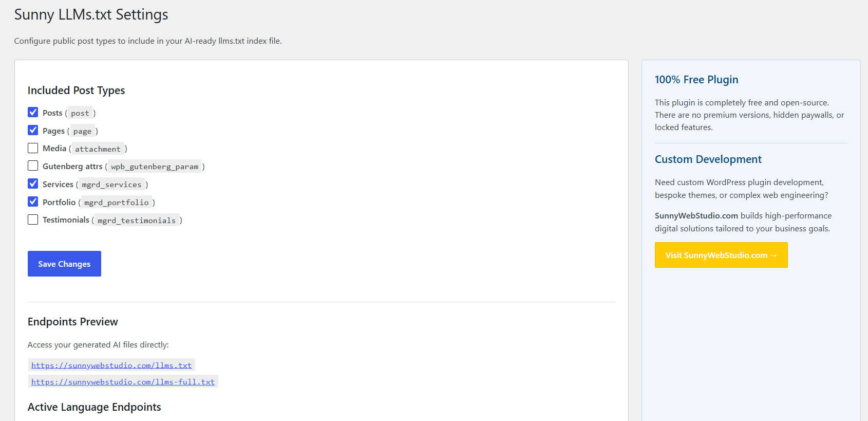Viewport: 868px width, 421px height.
Task: Uncheck the Services post type checkbox
Action: (x=33, y=184)
